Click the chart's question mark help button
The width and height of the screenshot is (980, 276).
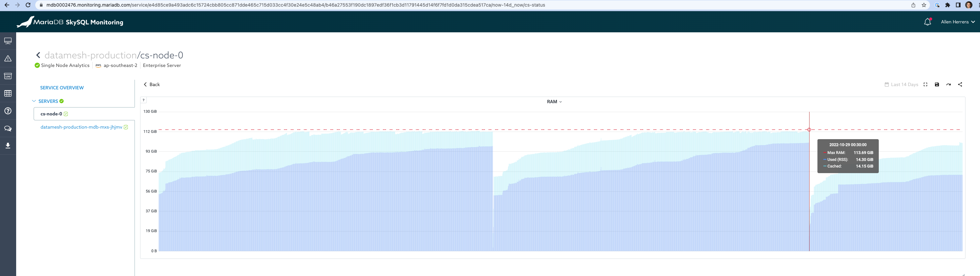pos(143,100)
